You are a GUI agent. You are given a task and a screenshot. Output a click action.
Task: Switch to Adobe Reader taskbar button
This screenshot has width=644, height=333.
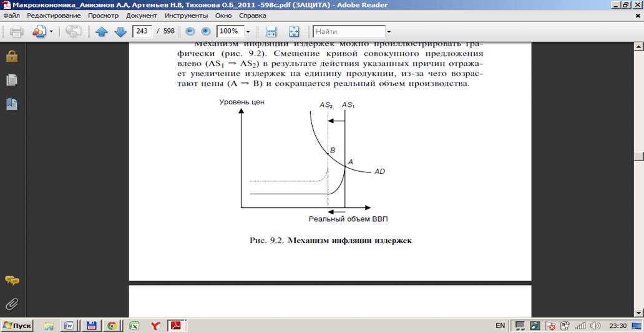tap(176, 326)
